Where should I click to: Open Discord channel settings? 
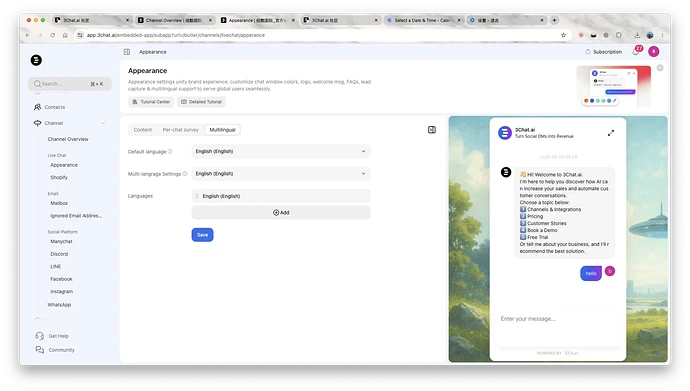click(x=59, y=254)
